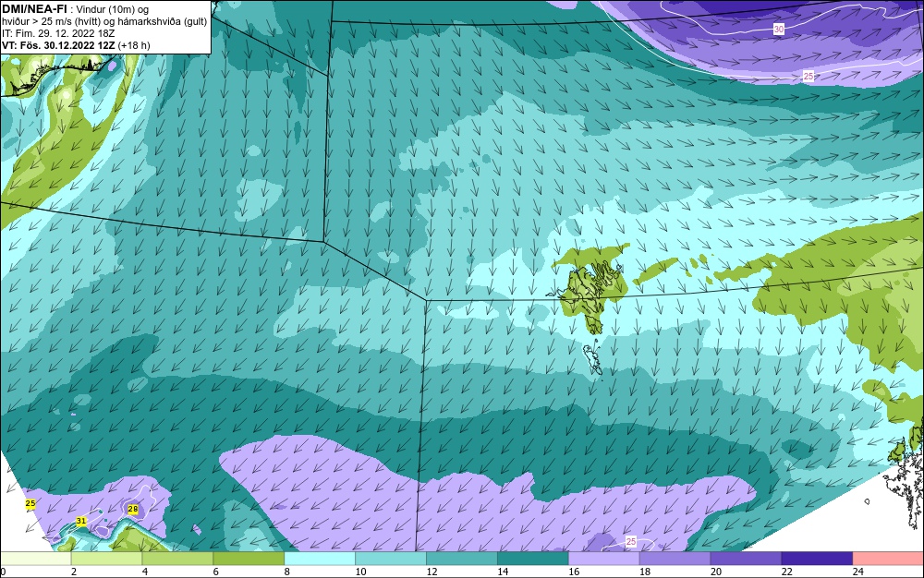Click the white contour label 30
Viewport: 924px width, 578px height.
coord(778,30)
